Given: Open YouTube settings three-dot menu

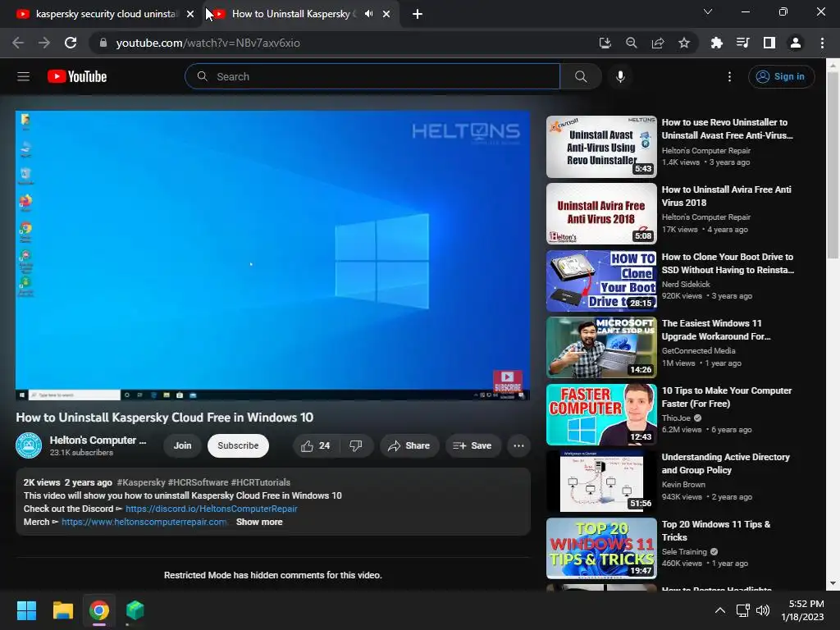Looking at the screenshot, I should point(729,76).
